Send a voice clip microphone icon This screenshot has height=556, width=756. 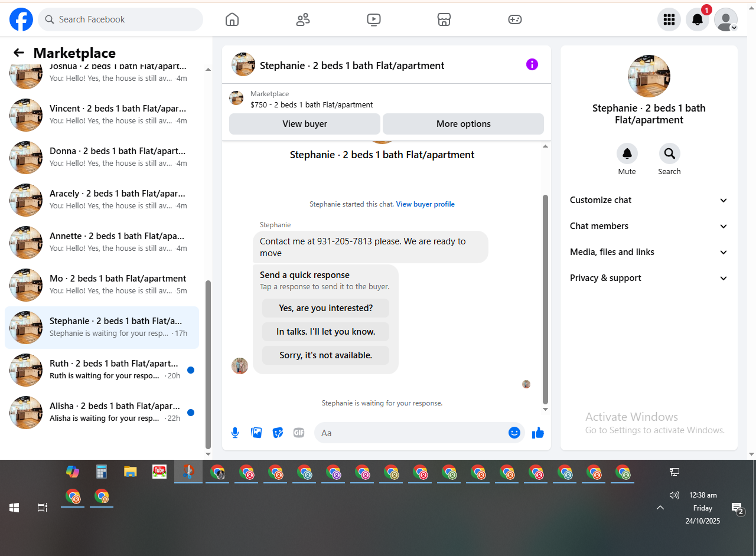tap(235, 433)
